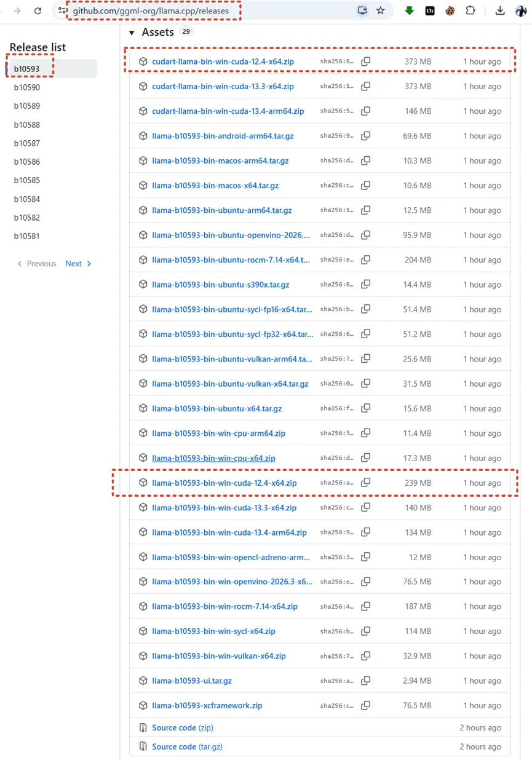Select release b10581 in Release list

[27, 236]
